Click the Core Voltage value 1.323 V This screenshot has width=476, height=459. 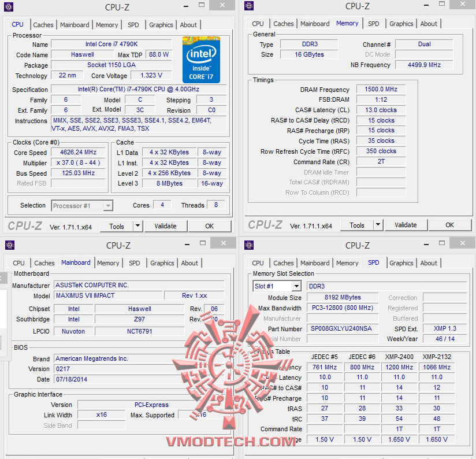pos(151,75)
